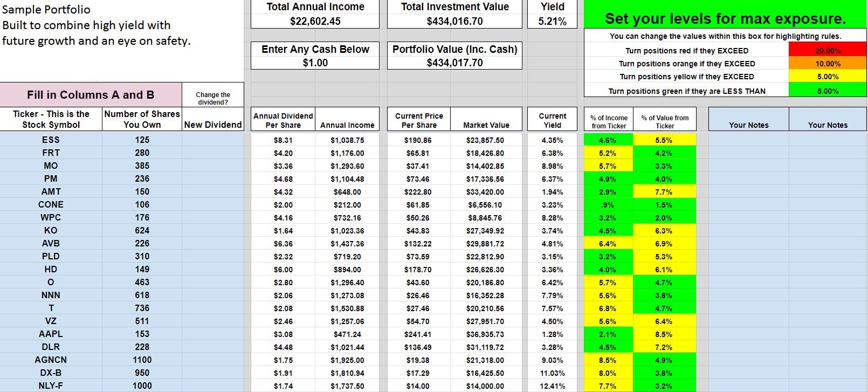Click the 'Sample Portfolio' title text
868x392 pixels.
click(46, 10)
